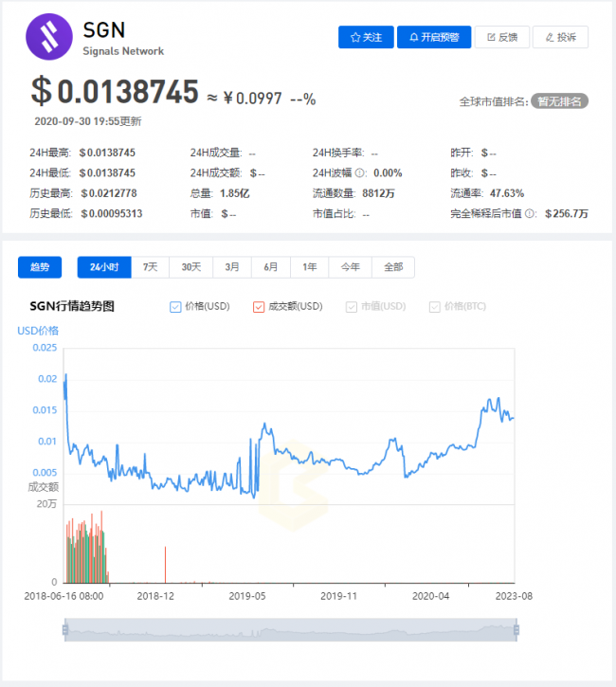
Task: Enable the 价格(BTC) checkbox
Action: coord(435,307)
